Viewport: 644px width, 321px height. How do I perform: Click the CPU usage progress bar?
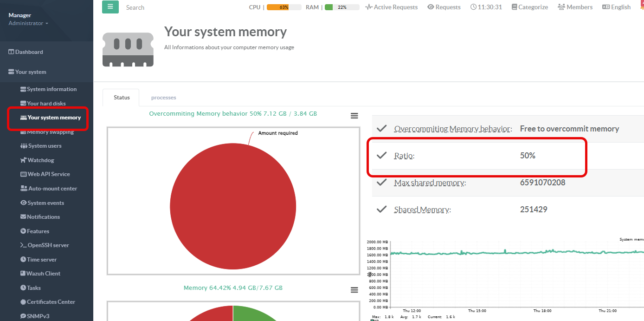pyautogui.click(x=284, y=7)
